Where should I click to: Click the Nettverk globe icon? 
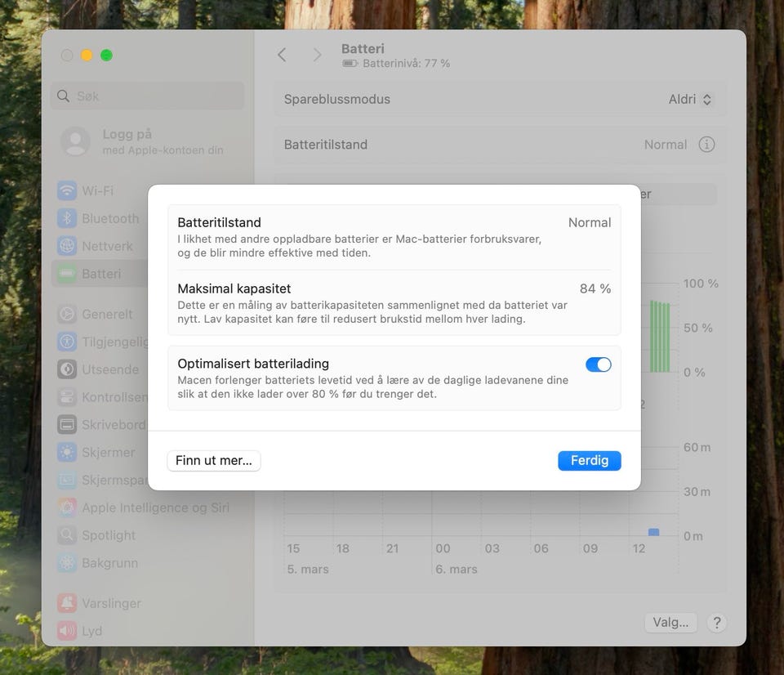(x=67, y=246)
